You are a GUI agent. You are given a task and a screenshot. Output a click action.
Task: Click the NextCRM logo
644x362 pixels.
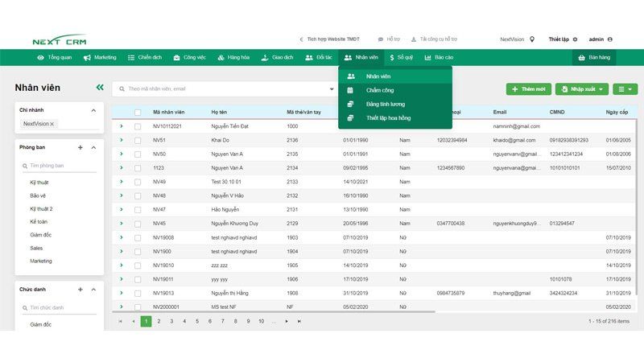click(59, 39)
